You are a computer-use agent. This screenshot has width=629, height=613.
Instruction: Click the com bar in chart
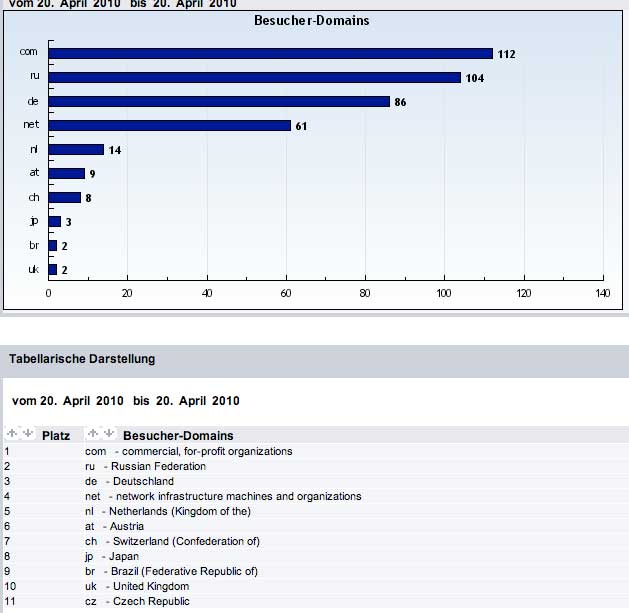270,53
